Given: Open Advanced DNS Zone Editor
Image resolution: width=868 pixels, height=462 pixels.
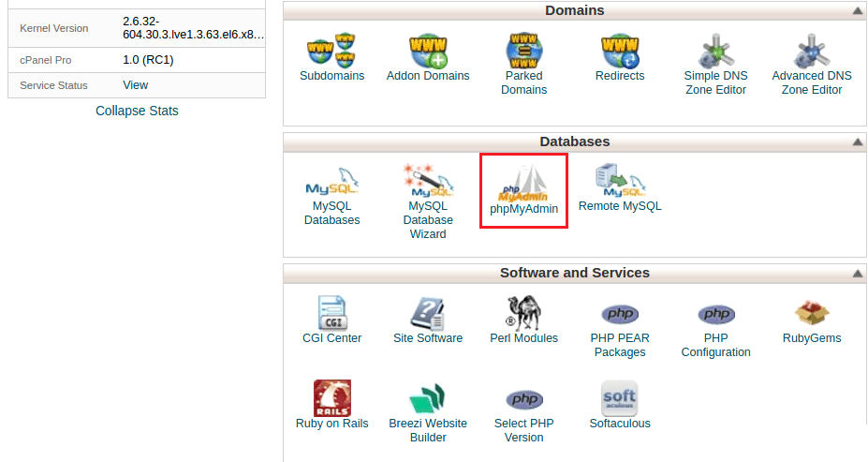Looking at the screenshot, I should coord(812,51).
